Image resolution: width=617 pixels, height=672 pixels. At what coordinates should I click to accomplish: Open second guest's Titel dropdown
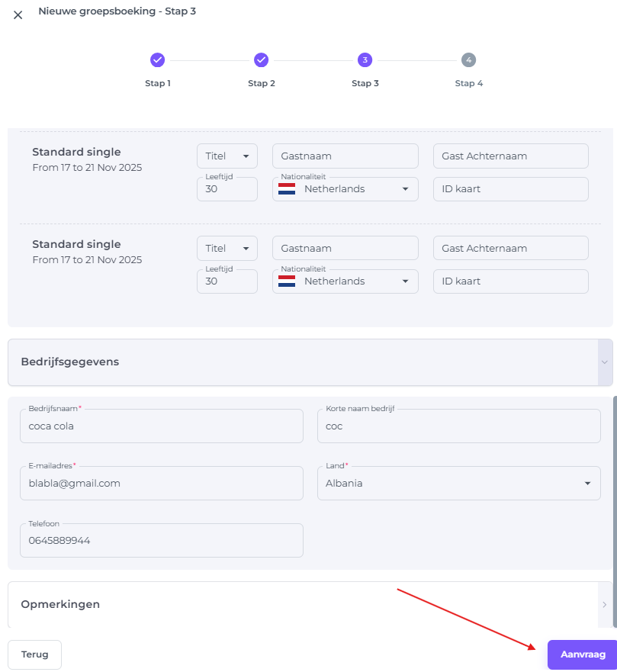[x=227, y=249]
